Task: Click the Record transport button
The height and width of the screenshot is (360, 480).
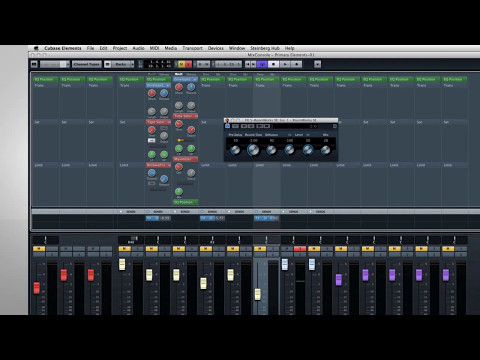Action: (296, 64)
